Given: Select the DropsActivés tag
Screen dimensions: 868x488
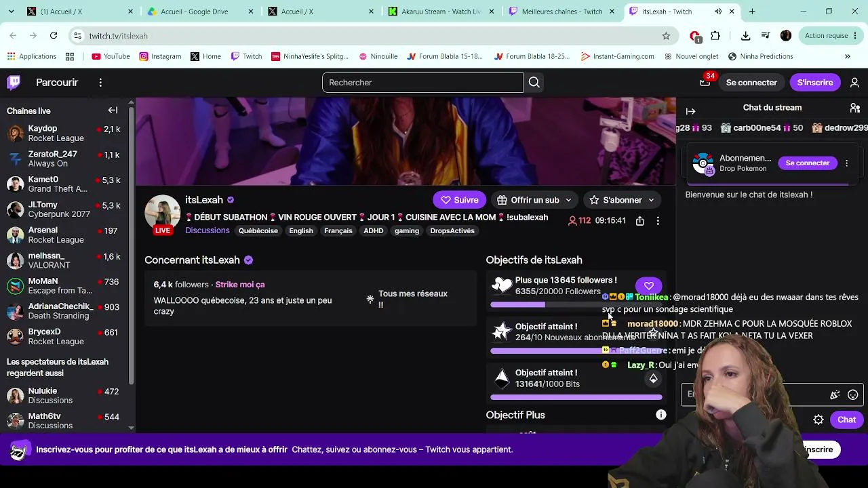Looking at the screenshot, I should (452, 231).
